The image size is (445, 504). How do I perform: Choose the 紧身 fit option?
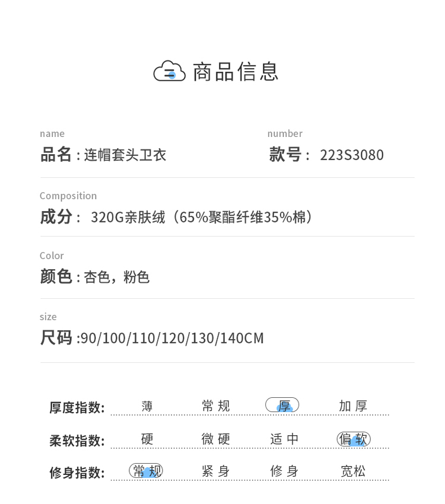pos(215,471)
